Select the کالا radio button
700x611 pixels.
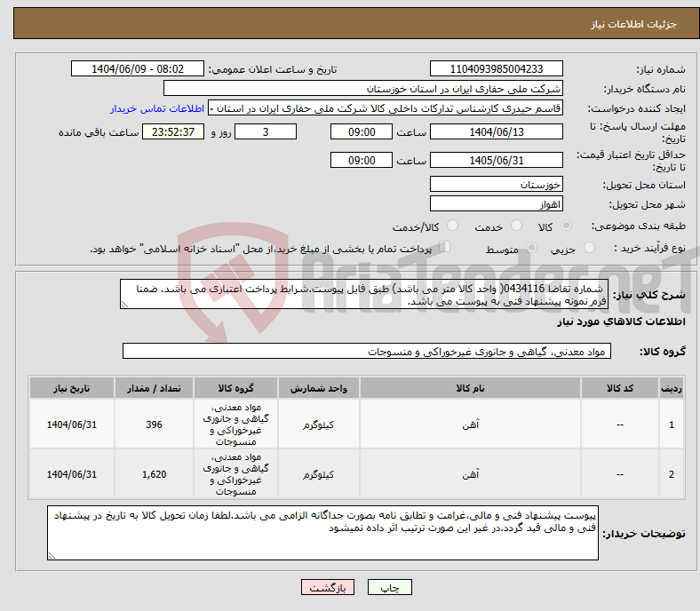566,226
